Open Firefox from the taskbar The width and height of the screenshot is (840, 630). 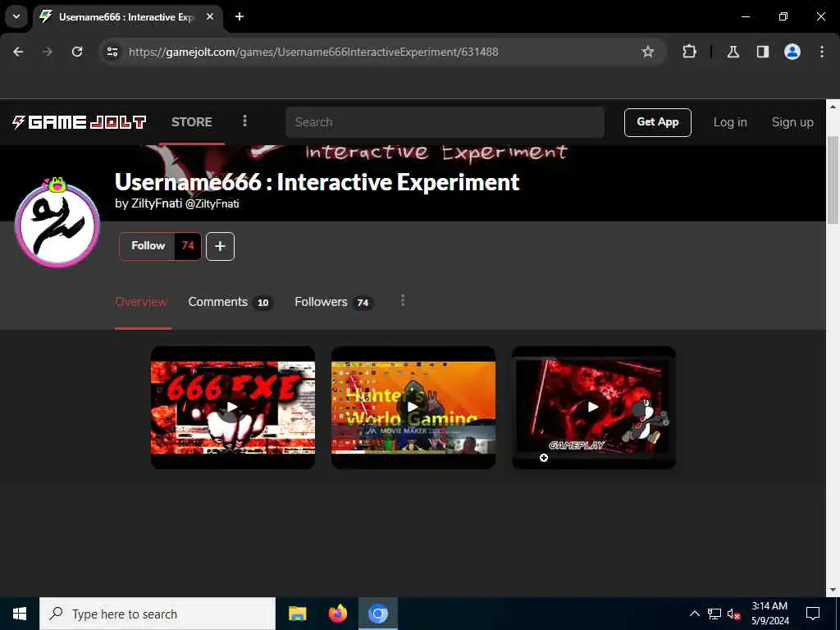click(x=337, y=614)
